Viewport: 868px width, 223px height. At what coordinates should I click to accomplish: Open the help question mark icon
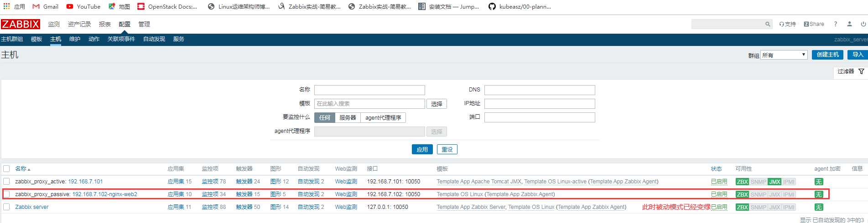tap(836, 24)
